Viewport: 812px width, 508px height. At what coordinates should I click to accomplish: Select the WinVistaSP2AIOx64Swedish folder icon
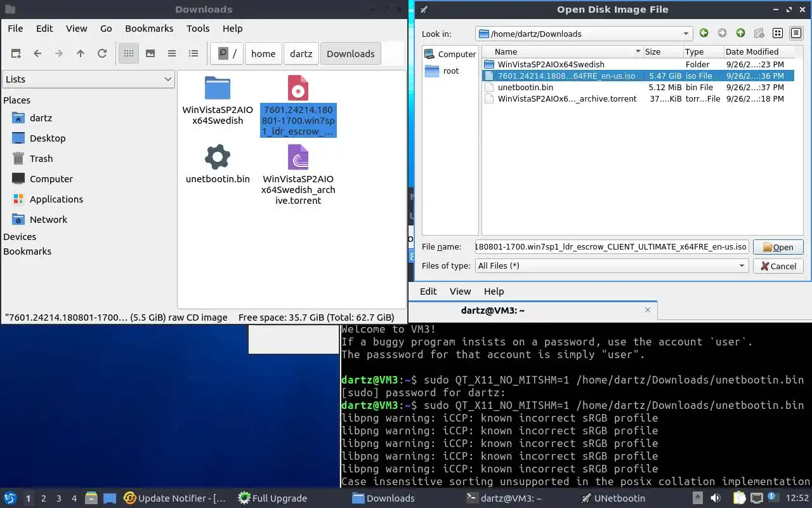[x=218, y=88]
